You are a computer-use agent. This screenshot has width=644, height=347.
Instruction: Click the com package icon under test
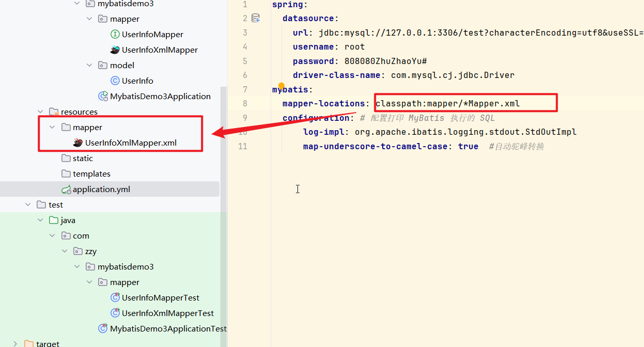point(66,236)
